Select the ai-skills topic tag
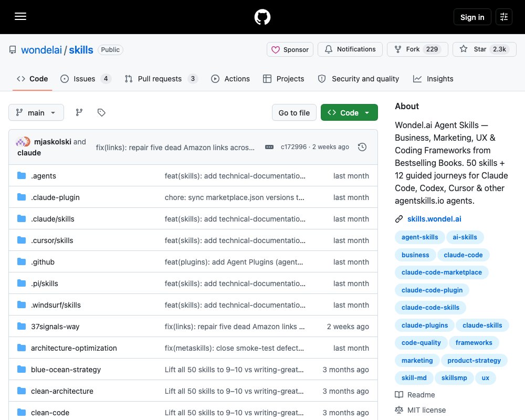525x420 pixels. coord(465,237)
